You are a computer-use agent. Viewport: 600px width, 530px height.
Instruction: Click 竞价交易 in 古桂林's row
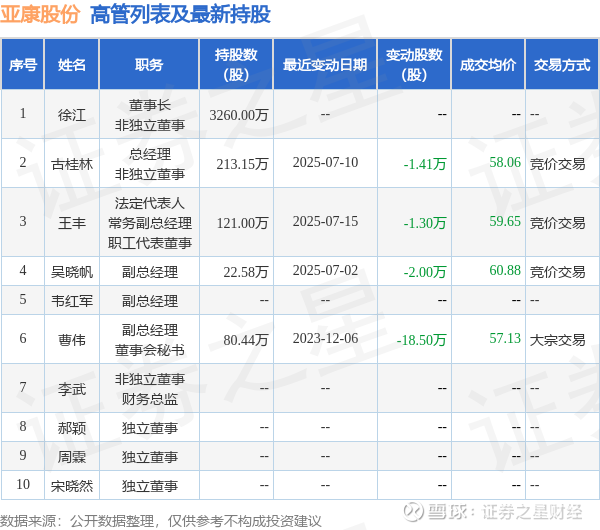[x=558, y=164]
